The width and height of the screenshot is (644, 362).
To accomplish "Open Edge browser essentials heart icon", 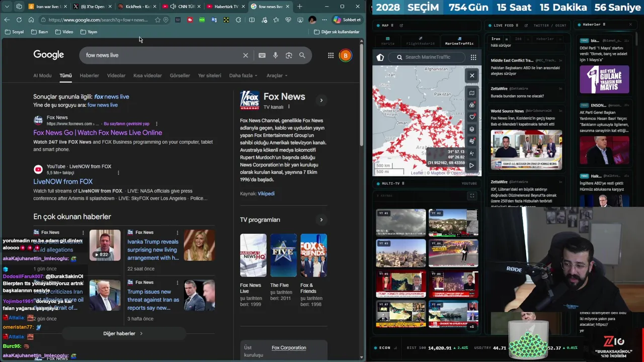I will [288, 20].
